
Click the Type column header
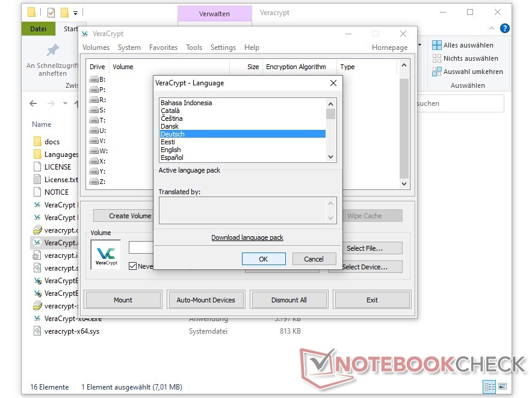pos(367,67)
